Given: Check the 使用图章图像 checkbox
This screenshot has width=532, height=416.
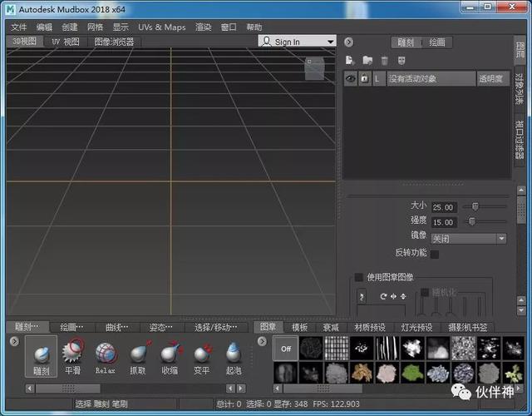Looking at the screenshot, I should point(358,277).
